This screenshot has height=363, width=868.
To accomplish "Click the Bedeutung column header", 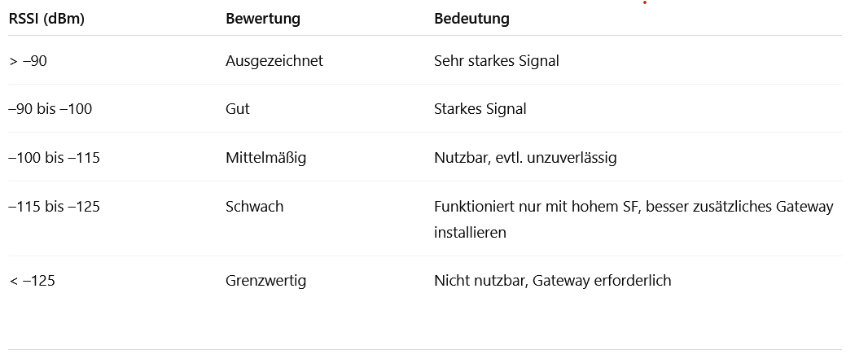I will pyautogui.click(x=471, y=19).
